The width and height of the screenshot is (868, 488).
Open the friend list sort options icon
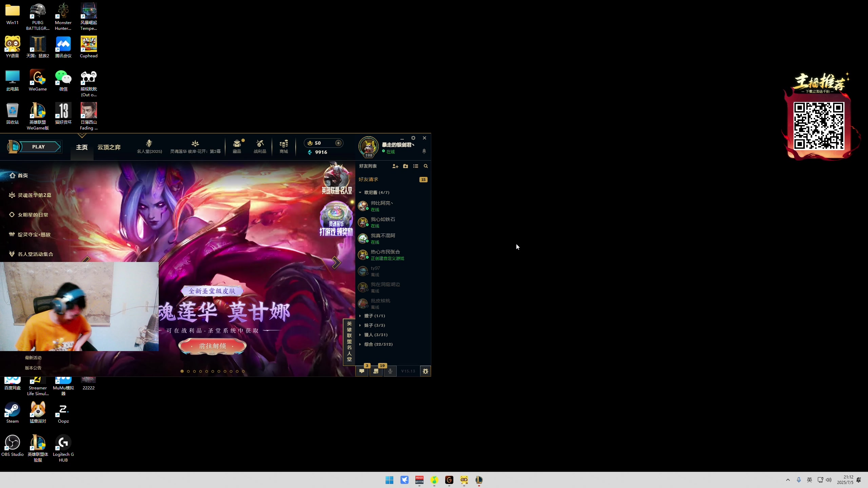click(x=416, y=166)
